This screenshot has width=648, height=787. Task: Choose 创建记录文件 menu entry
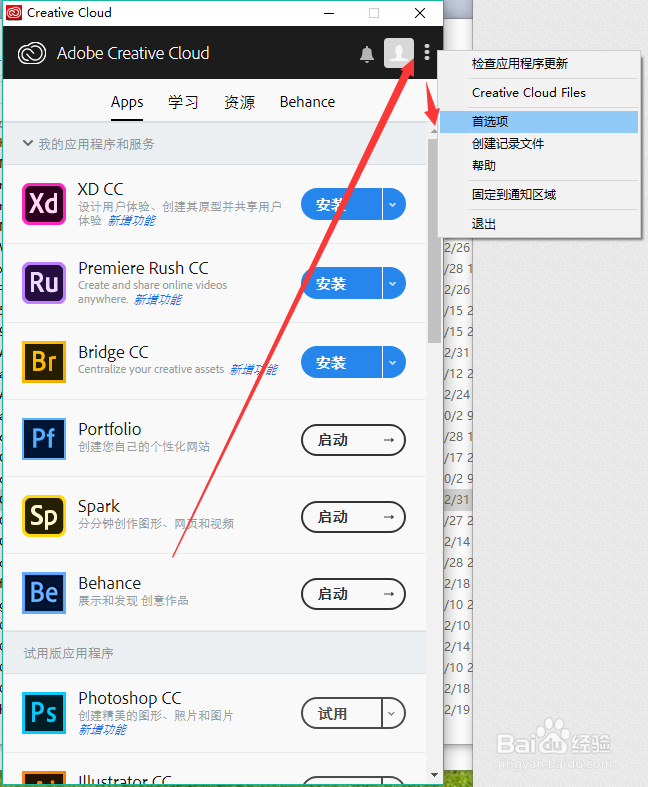coord(539,144)
